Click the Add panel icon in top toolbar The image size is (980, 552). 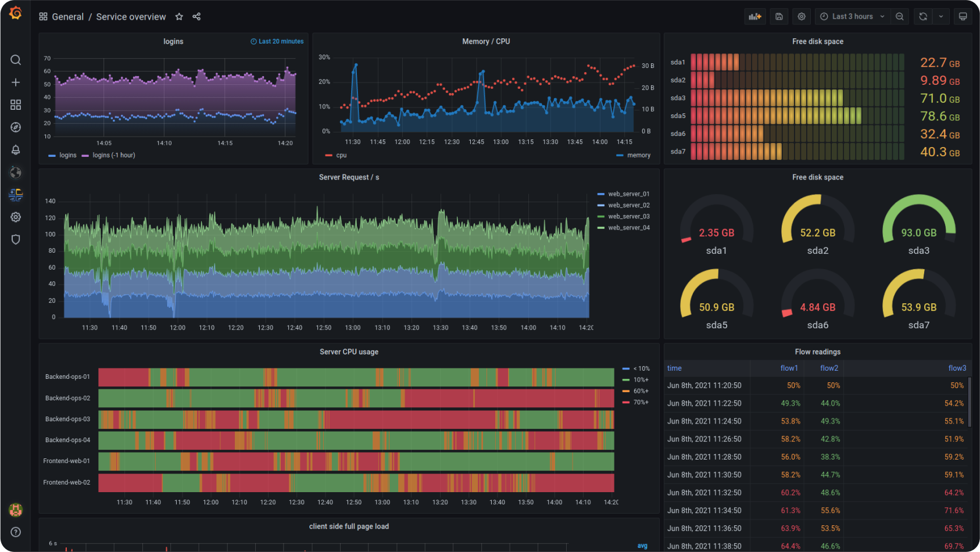click(755, 16)
